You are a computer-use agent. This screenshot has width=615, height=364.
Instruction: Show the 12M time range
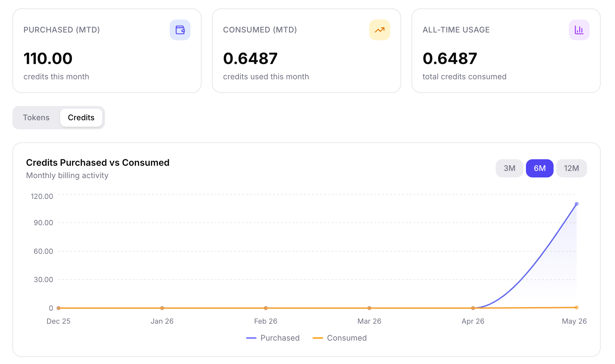[571, 168]
